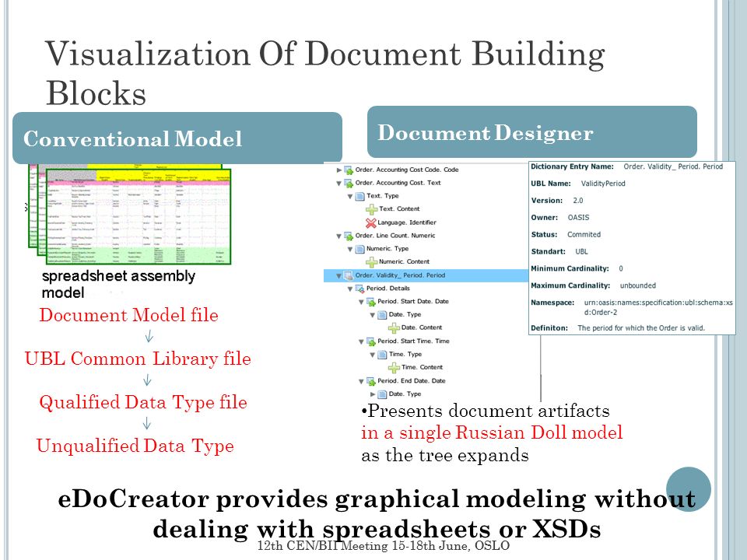Click green plus icon of Text. Content
This screenshot has height=560, width=747.
(x=372, y=209)
